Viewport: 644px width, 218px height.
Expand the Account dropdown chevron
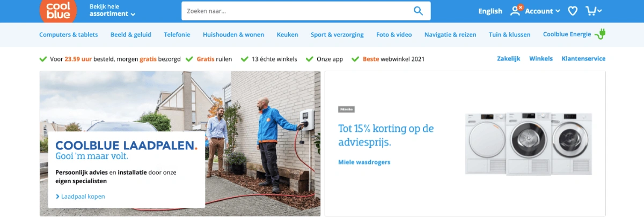pyautogui.click(x=558, y=11)
